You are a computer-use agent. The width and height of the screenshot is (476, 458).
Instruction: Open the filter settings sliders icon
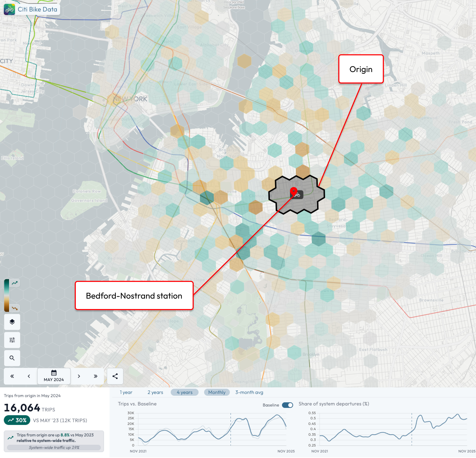(12, 340)
